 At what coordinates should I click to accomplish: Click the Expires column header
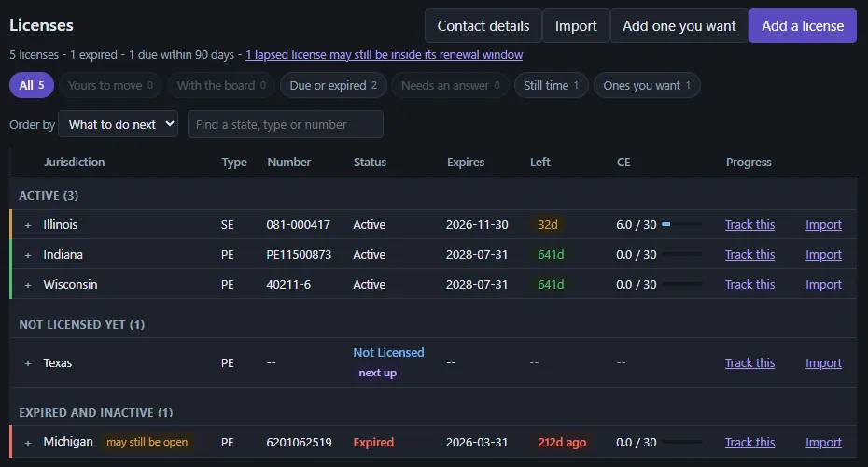click(x=466, y=163)
